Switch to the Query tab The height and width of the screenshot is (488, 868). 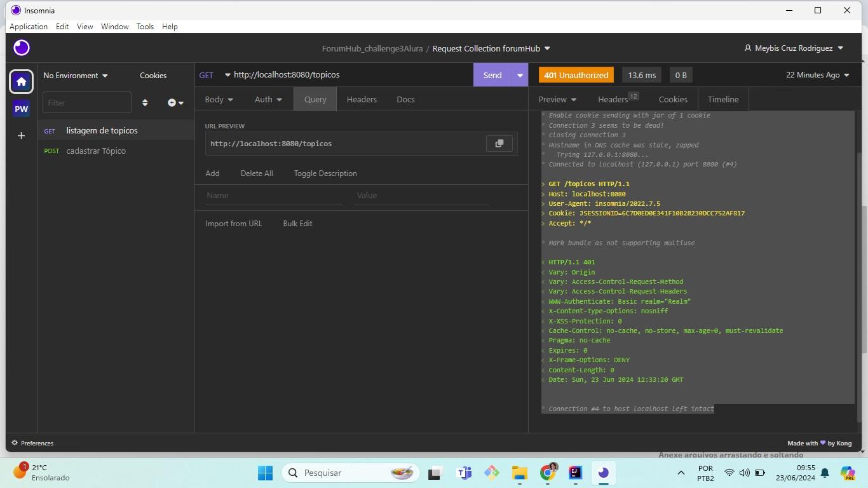click(x=315, y=99)
